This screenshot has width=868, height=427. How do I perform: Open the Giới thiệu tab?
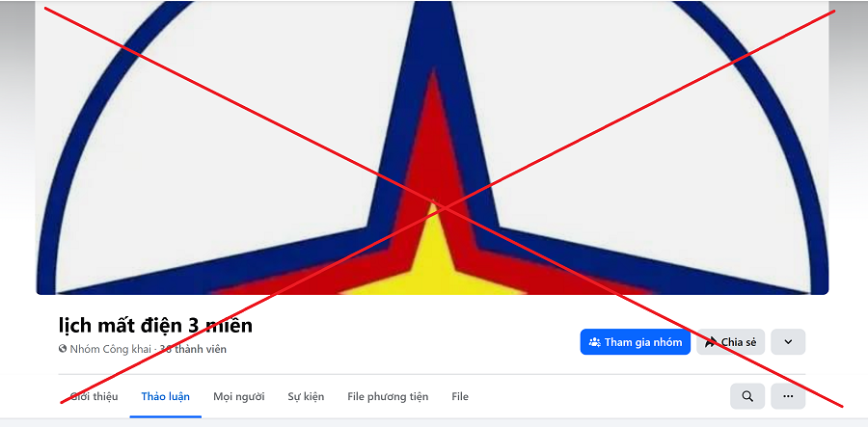(x=95, y=396)
